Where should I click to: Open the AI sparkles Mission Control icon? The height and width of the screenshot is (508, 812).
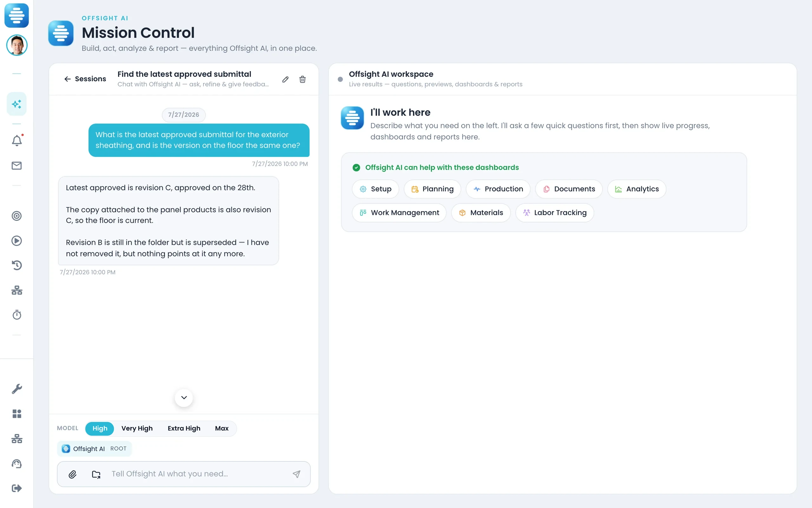click(16, 104)
